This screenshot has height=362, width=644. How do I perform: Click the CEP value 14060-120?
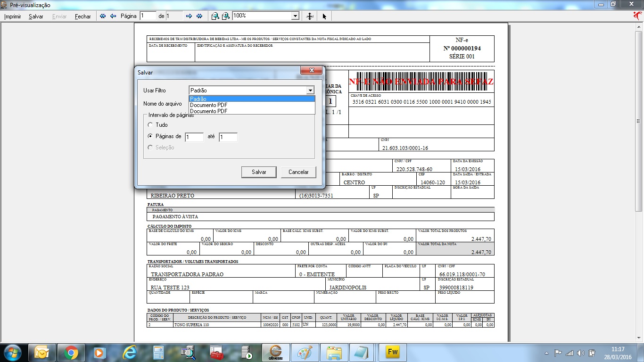coord(432,182)
